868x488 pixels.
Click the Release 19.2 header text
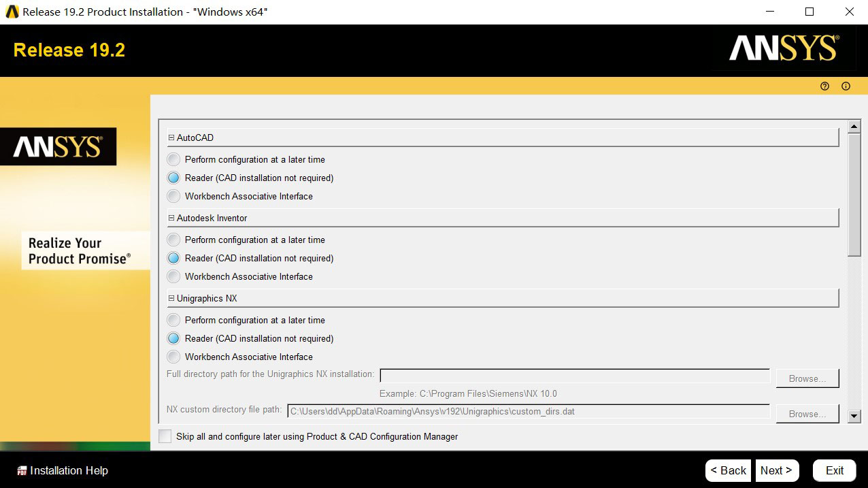tap(69, 50)
